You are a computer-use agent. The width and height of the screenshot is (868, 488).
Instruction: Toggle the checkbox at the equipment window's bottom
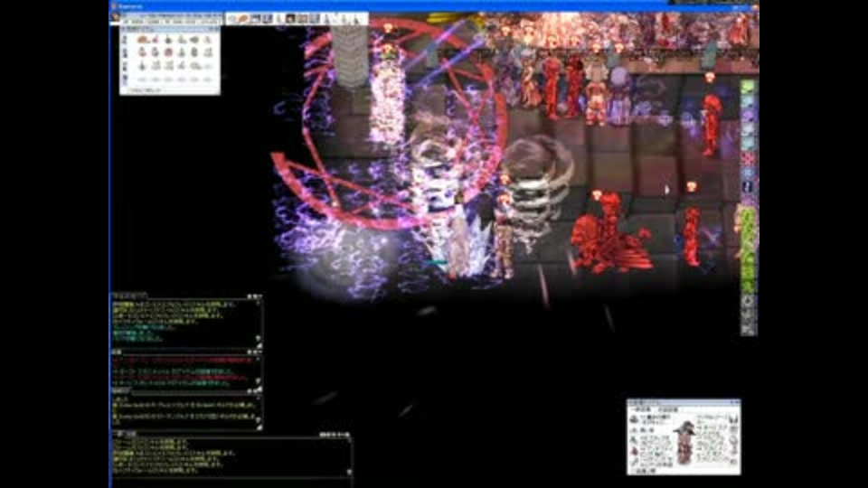click(x=633, y=471)
